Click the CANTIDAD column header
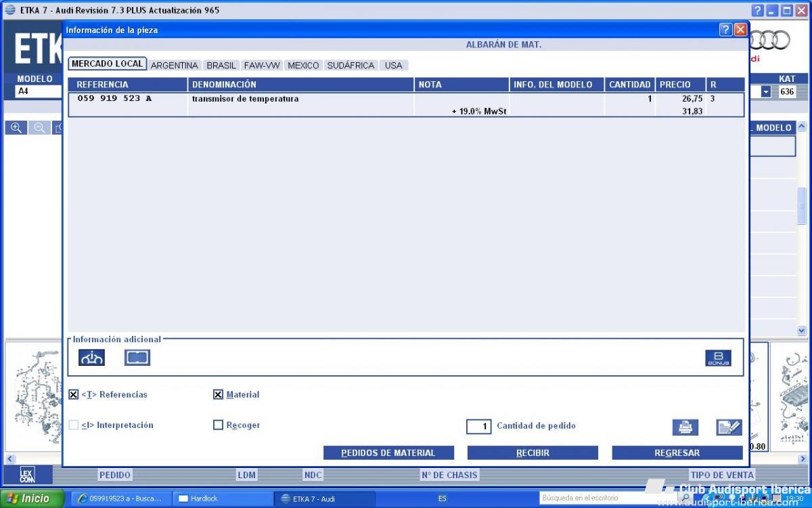812x508 pixels. pyautogui.click(x=630, y=85)
